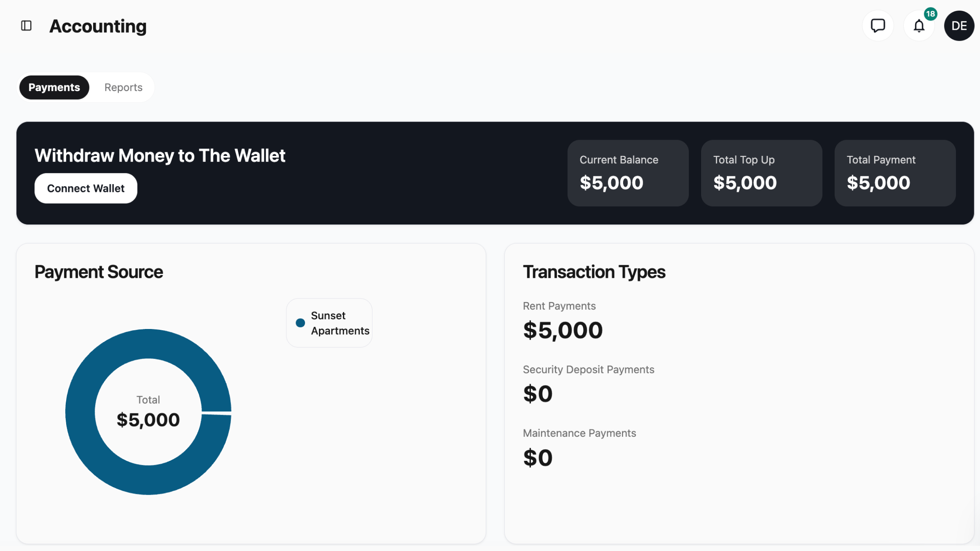Screen dimensions: 980x551
Task: Open the notifications bell
Action: (x=918, y=26)
